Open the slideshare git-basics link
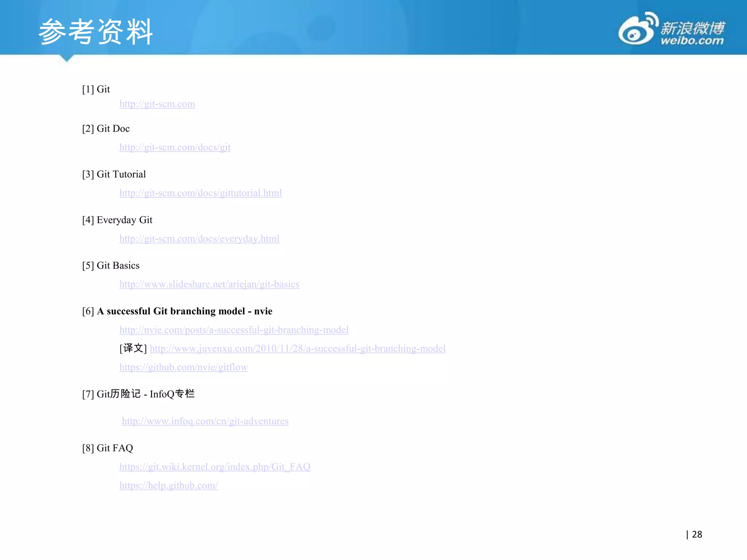The height and width of the screenshot is (560, 747). pos(209,284)
